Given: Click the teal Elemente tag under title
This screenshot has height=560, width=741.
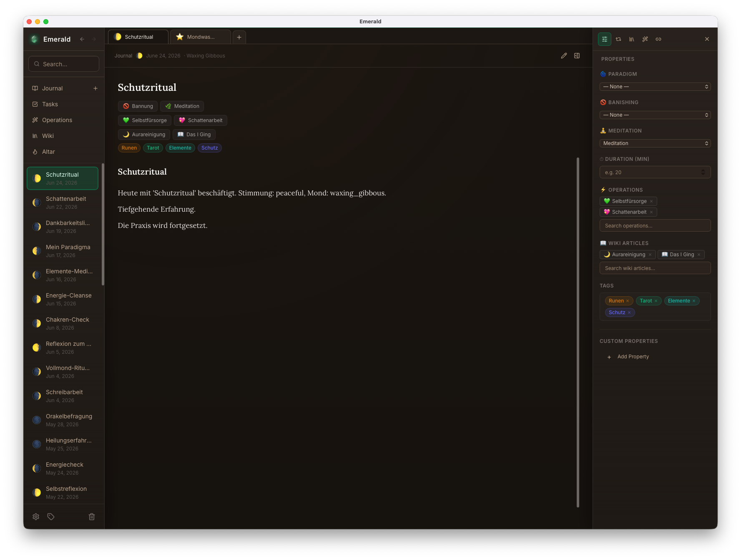Looking at the screenshot, I should [x=180, y=148].
